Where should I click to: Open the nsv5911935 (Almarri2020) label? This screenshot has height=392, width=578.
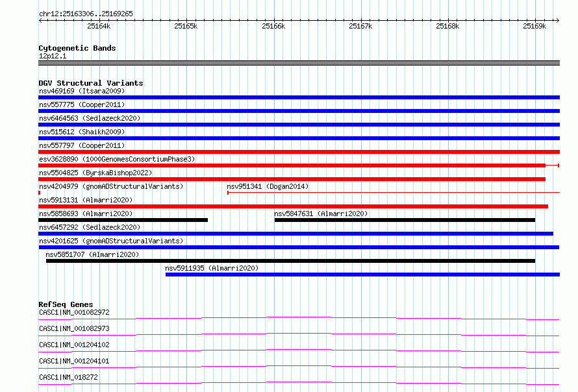pos(212,268)
